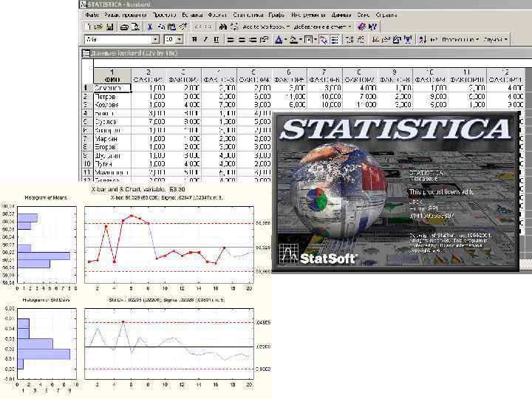Open the fill color dropdown arrow
532x399 pixels.
pos(301,39)
